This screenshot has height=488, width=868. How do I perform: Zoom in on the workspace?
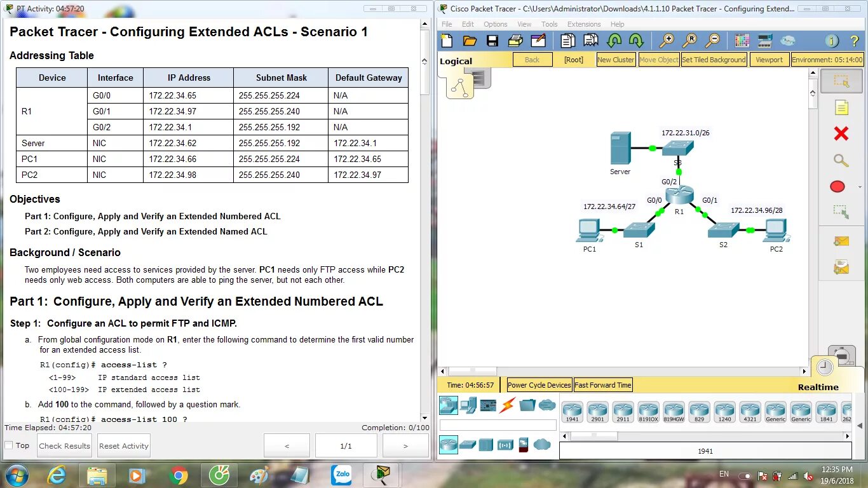pyautogui.click(x=667, y=41)
